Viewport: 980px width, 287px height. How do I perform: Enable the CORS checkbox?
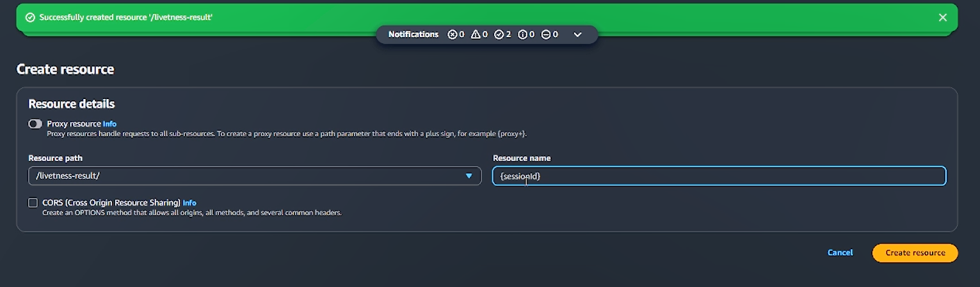tap(33, 203)
